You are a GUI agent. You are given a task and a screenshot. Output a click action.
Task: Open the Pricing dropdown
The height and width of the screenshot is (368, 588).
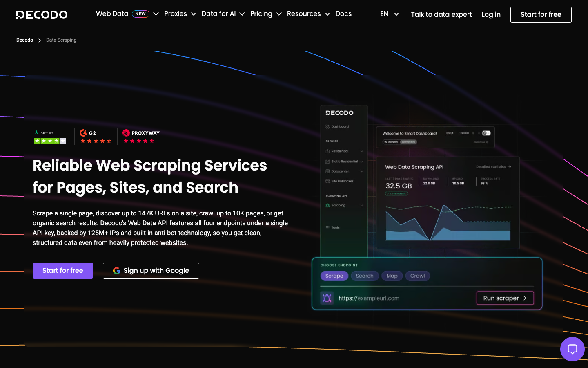(266, 14)
